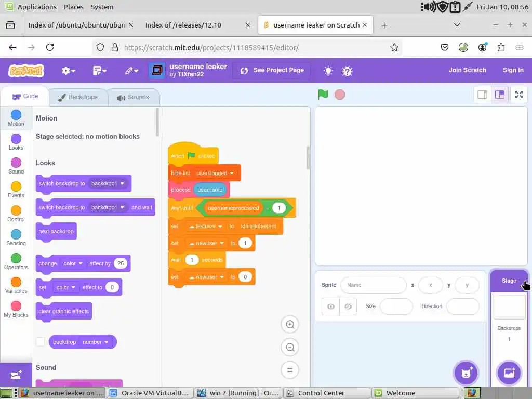This screenshot has height=399, width=532.
Task: Click the debug help gear icon
Action: pyautogui.click(x=347, y=71)
